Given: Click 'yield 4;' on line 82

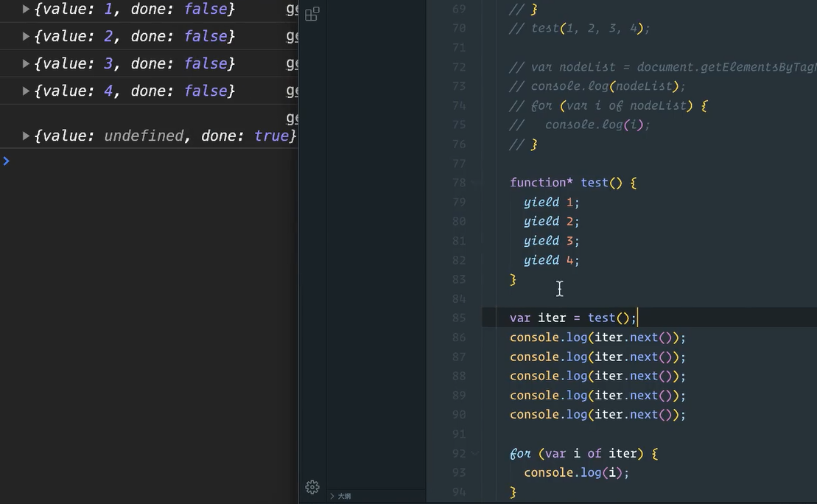Looking at the screenshot, I should pos(551,260).
